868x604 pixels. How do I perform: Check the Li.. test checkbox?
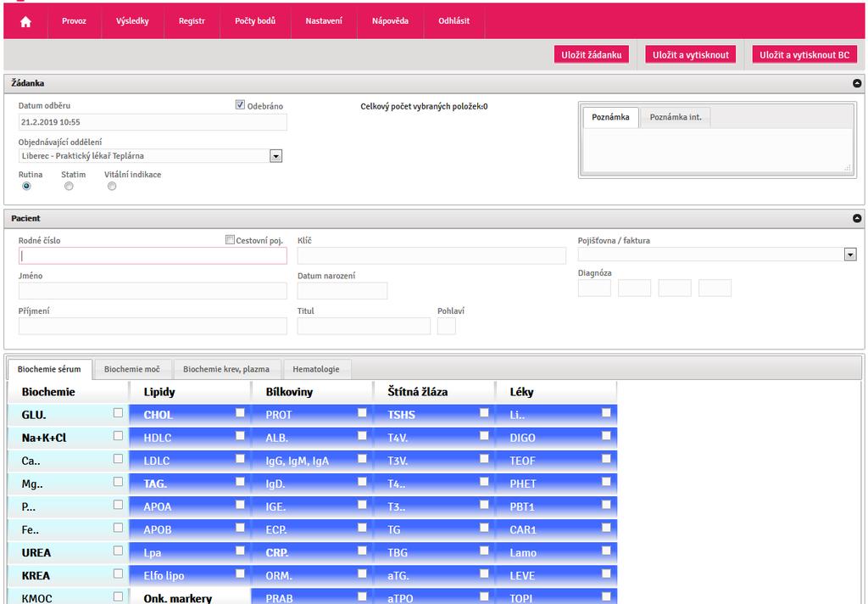606,413
